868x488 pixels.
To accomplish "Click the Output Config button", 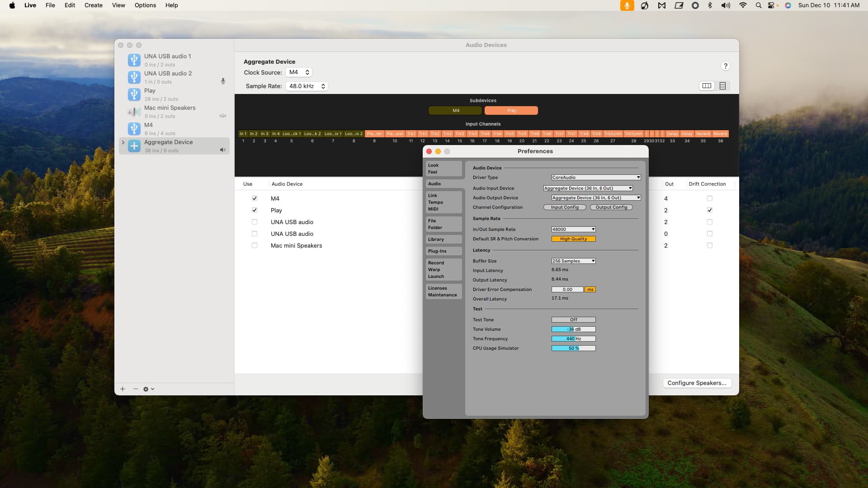I will tap(611, 207).
